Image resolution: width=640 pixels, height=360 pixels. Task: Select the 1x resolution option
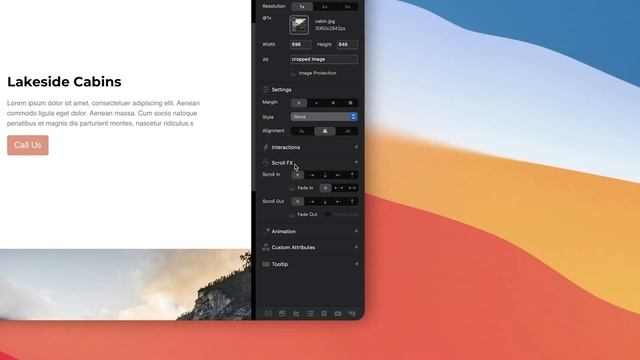(302, 7)
